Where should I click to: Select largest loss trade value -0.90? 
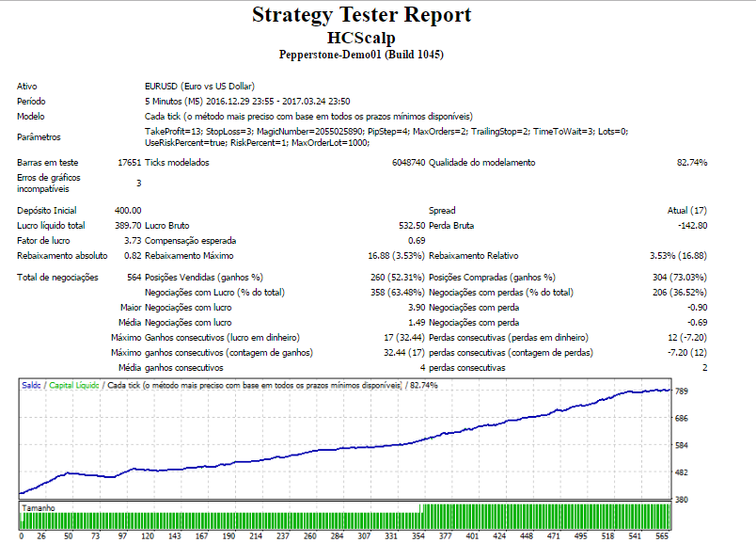point(697,308)
